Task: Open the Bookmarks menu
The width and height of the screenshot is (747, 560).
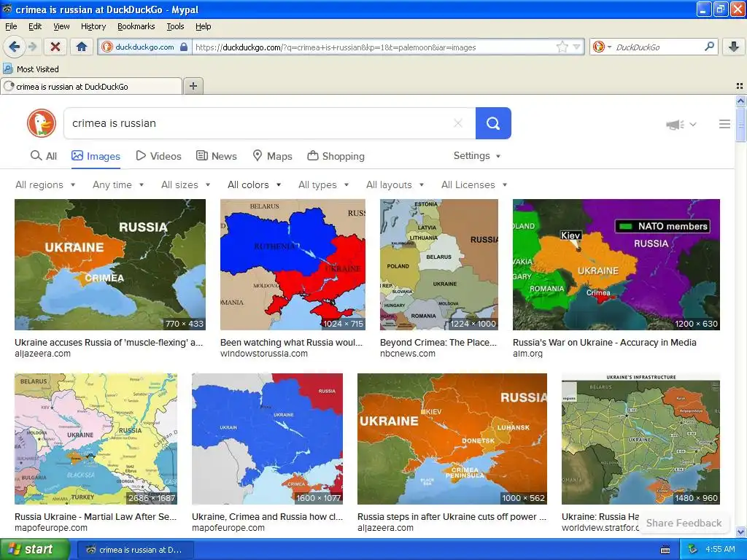Action: [x=136, y=26]
